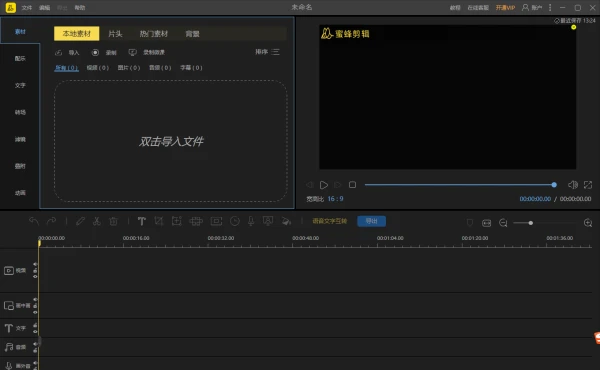This screenshot has height=370, width=600.
Task: Click the preview playback progress slider
Action: click(461, 185)
